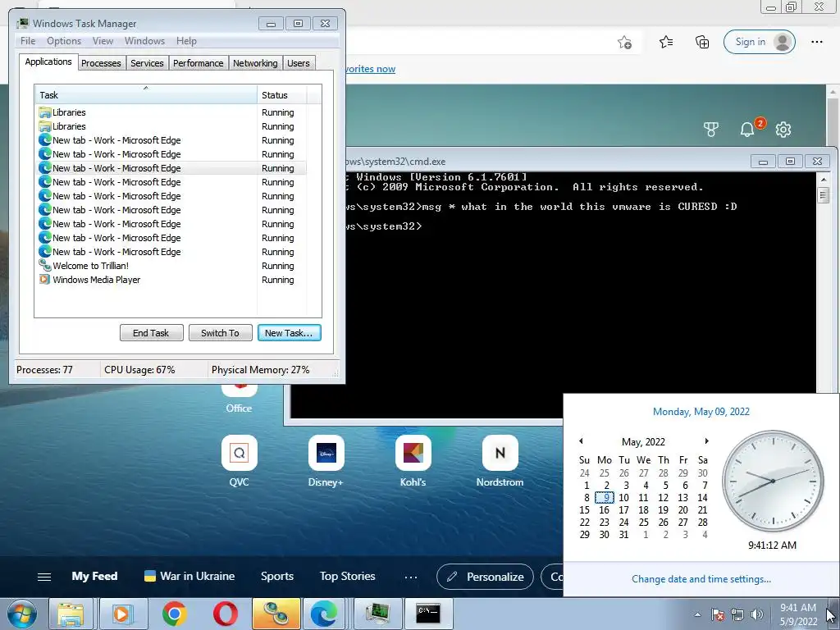Open the Office quick link tile
Image resolution: width=840 pixels, height=630 pixels.
tap(239, 399)
